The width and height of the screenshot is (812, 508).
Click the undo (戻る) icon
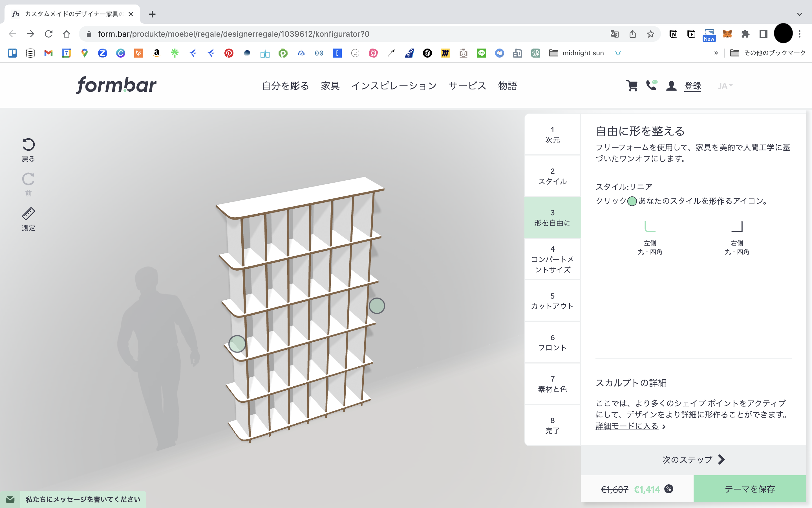point(28,145)
